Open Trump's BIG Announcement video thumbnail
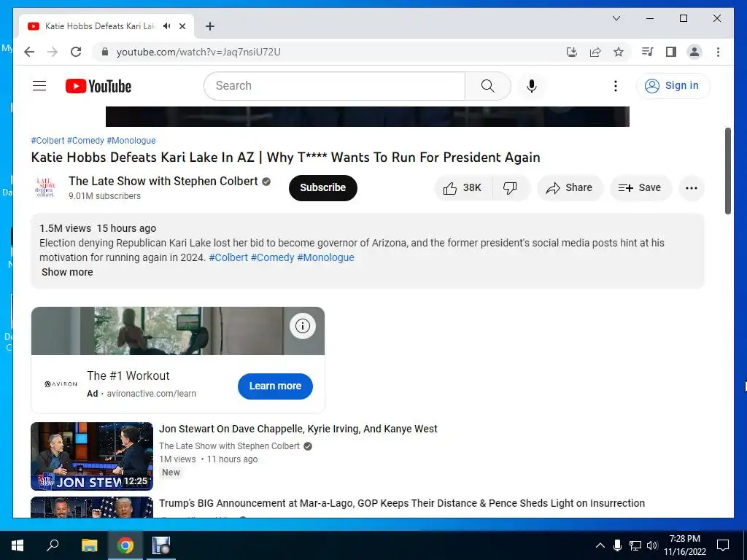The height and width of the screenshot is (560, 747). (92, 507)
